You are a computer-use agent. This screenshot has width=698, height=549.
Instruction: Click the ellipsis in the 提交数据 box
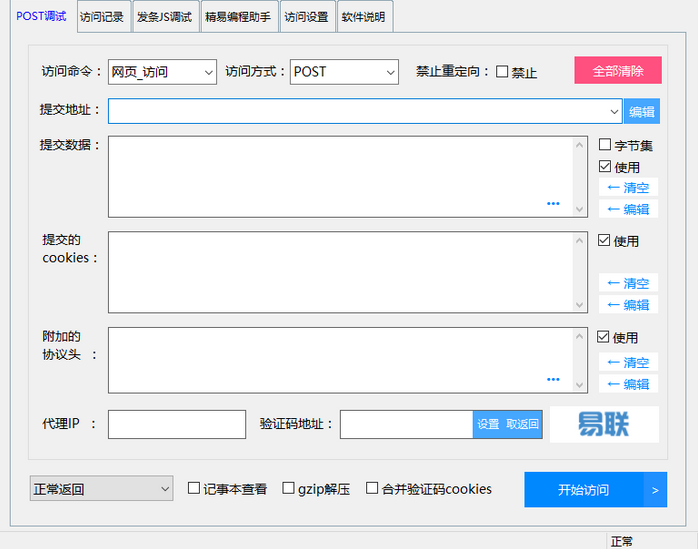(x=553, y=204)
